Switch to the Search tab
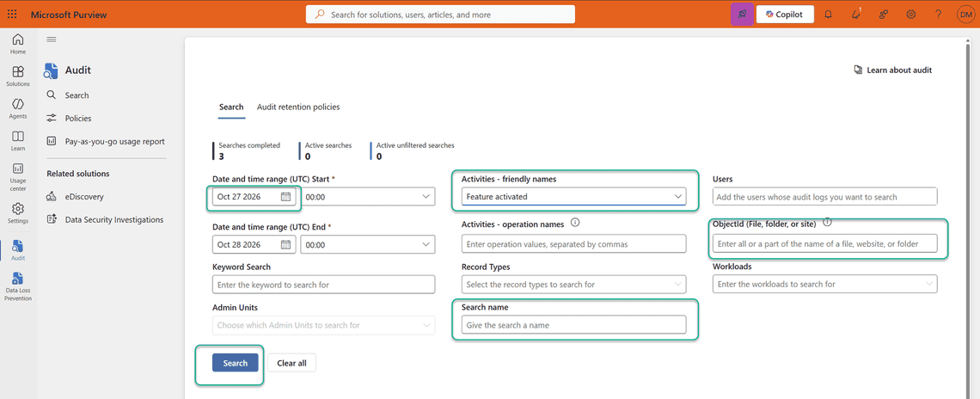This screenshot has width=980, height=399. [x=231, y=107]
